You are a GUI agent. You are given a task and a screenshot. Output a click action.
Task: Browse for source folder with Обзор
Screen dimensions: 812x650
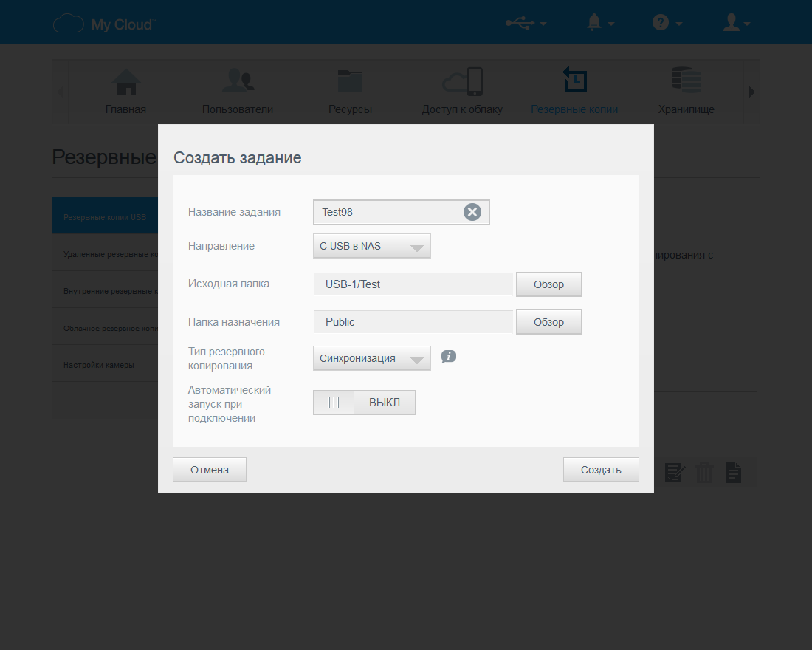548,284
